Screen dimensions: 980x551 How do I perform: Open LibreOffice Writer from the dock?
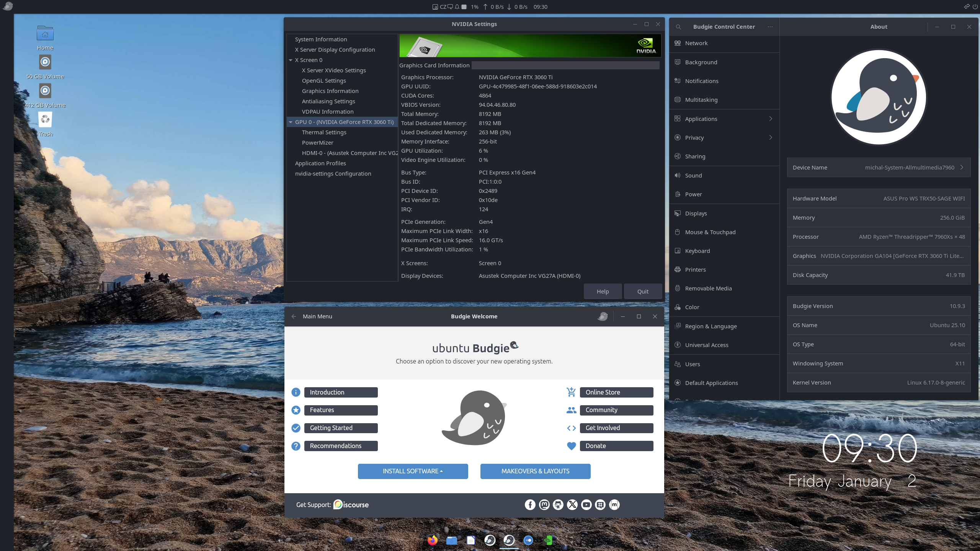click(471, 540)
